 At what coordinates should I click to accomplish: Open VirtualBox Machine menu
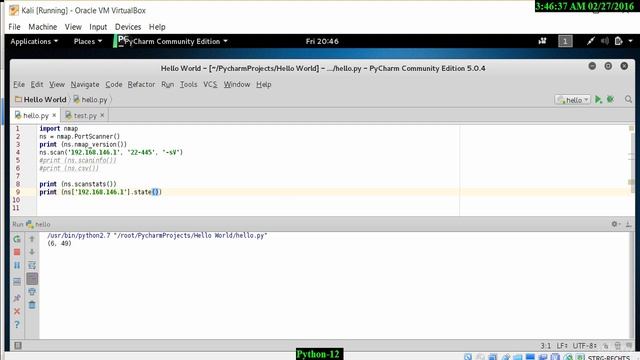click(x=42, y=27)
